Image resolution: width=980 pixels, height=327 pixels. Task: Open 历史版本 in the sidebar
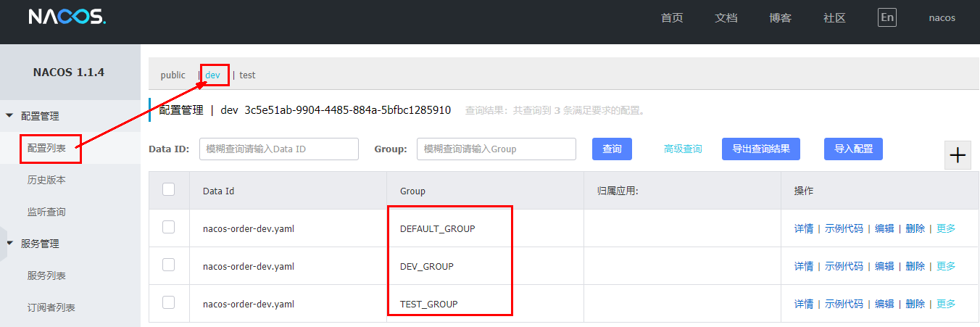click(46, 180)
